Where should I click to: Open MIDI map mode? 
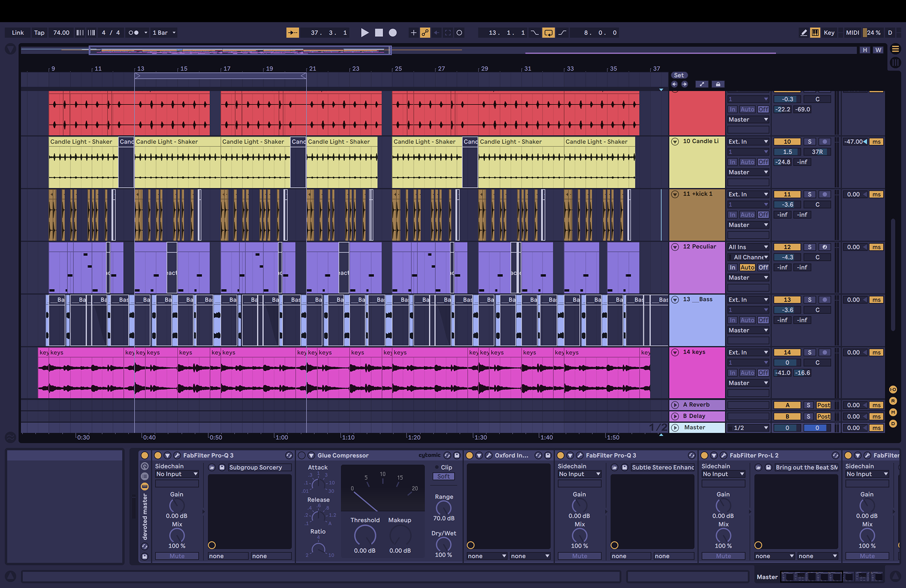pyautogui.click(x=852, y=33)
